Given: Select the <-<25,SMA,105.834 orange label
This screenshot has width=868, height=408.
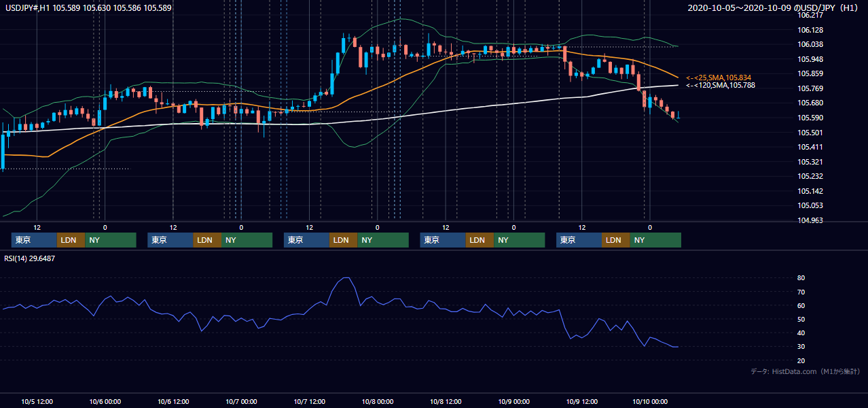Looking at the screenshot, I should pyautogui.click(x=718, y=78).
